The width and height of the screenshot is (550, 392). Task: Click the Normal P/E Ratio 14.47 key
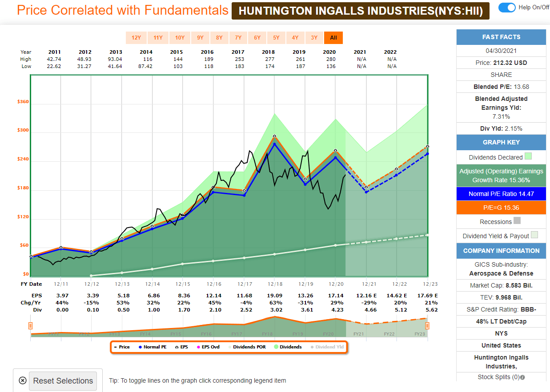click(x=501, y=194)
